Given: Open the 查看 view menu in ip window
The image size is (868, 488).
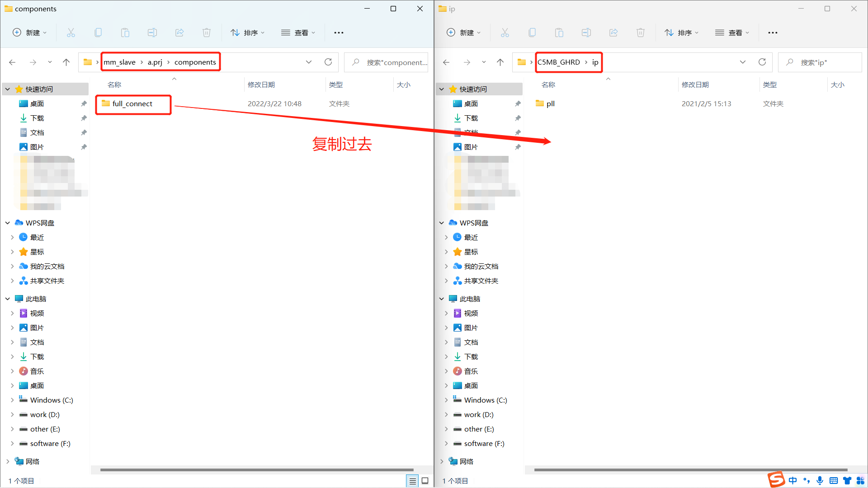Looking at the screenshot, I should 732,32.
